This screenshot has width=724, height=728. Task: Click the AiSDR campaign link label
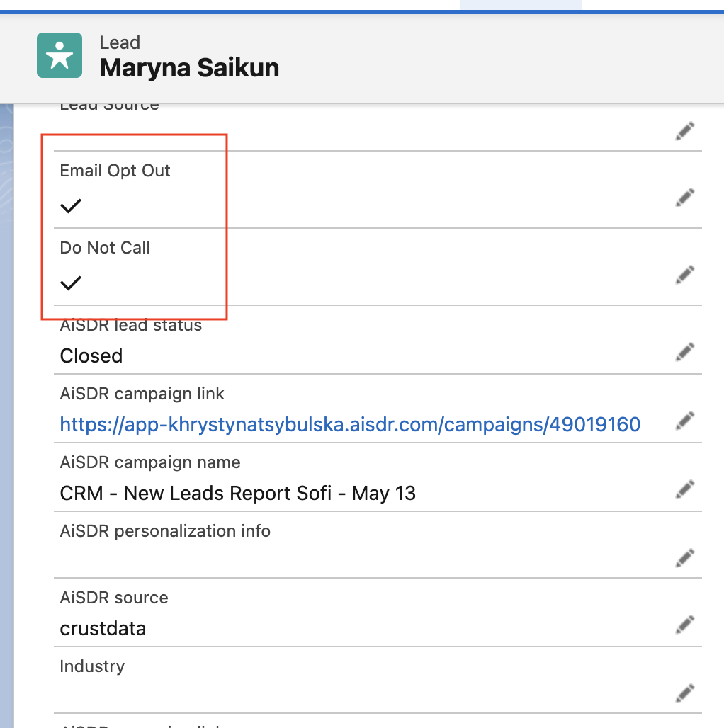pos(142,394)
